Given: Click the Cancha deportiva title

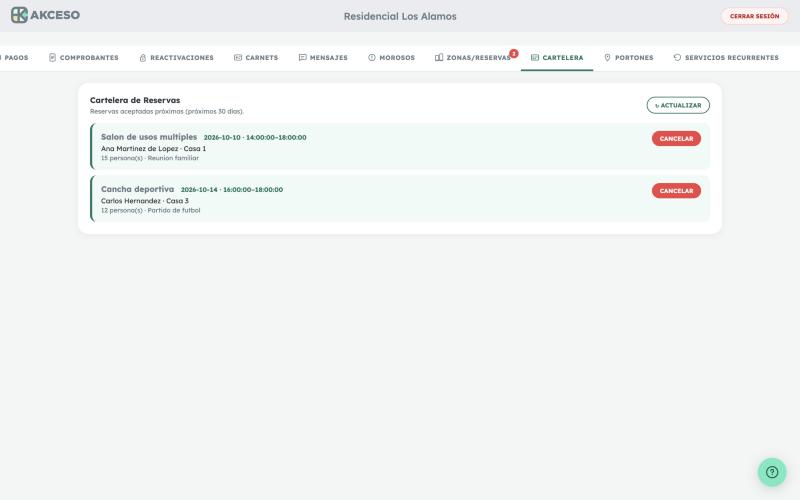Looking at the screenshot, I should pos(137,189).
